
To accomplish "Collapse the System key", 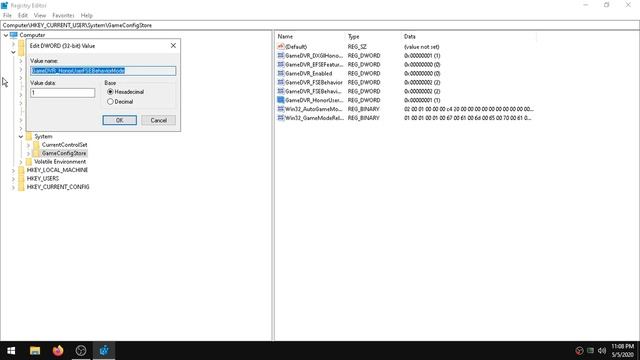I will click(x=21, y=136).
